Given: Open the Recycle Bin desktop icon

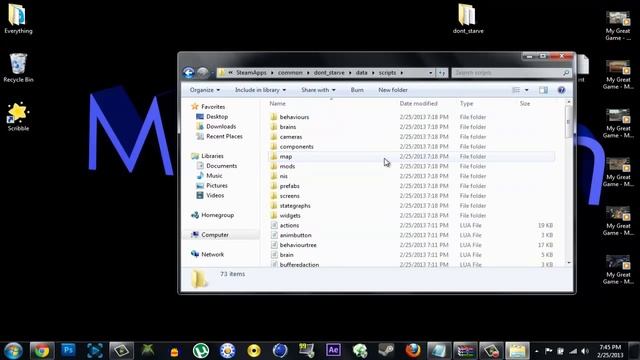Looking at the screenshot, I should pos(18,68).
